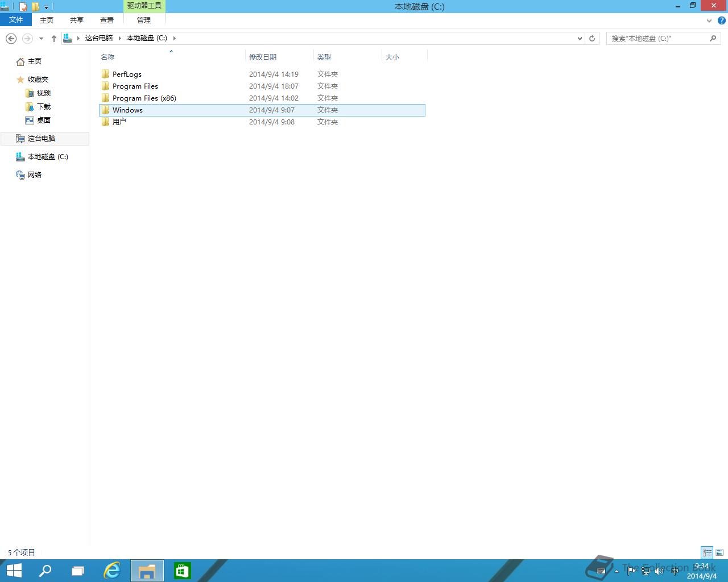This screenshot has height=582, width=728.
Task: Expand breadcrumb arrow after 本地磁盘 (C:)
Action: tap(174, 38)
